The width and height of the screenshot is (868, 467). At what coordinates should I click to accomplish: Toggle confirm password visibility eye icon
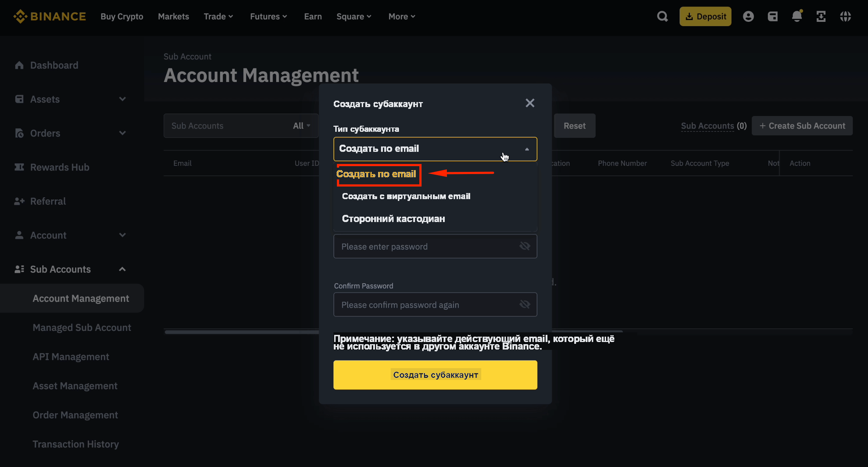pos(525,304)
